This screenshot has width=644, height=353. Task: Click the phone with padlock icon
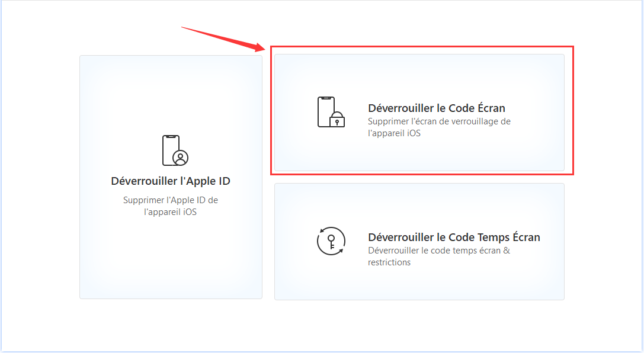331,112
